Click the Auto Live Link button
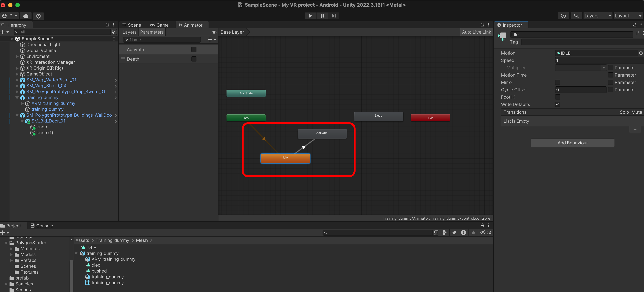The width and height of the screenshot is (644, 292). [476, 32]
